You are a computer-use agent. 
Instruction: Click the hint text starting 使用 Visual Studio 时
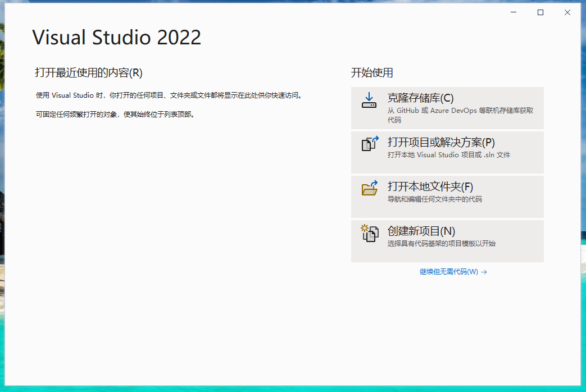tap(169, 95)
